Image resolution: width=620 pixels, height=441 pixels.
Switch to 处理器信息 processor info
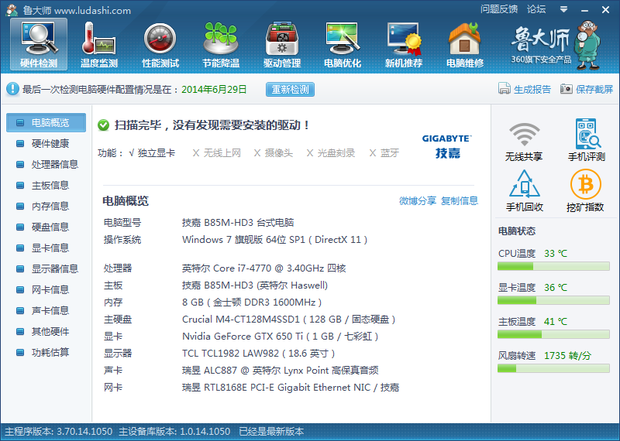tap(54, 164)
